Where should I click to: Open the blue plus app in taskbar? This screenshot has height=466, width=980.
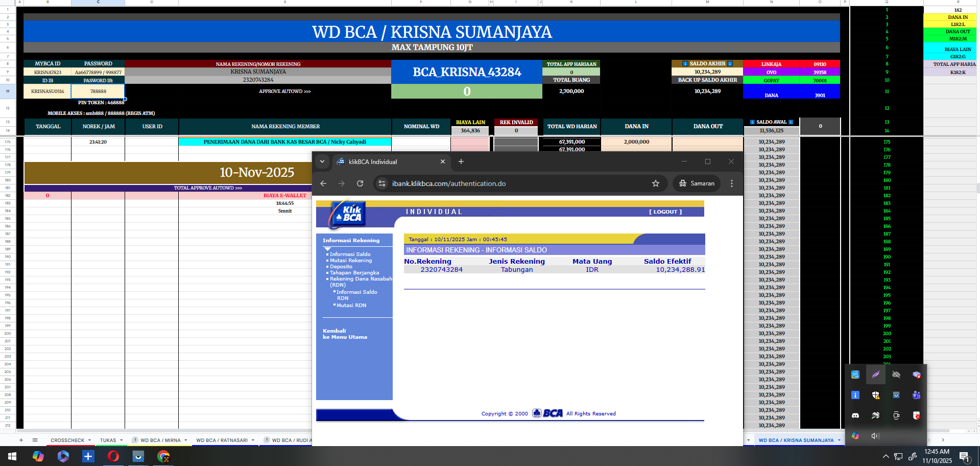tap(88, 456)
